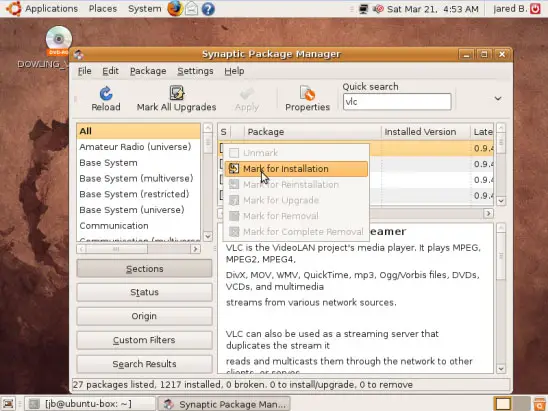Click the Ubuntu logo in the panel

[13, 8]
